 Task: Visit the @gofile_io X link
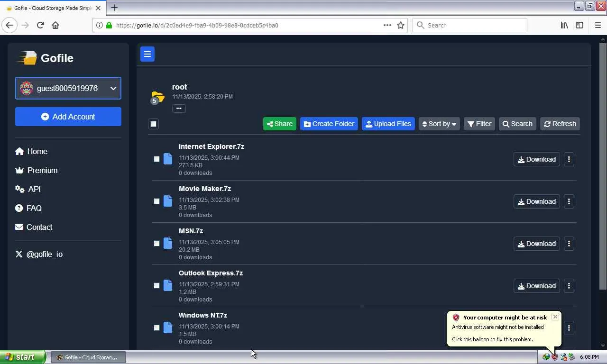coord(39,254)
